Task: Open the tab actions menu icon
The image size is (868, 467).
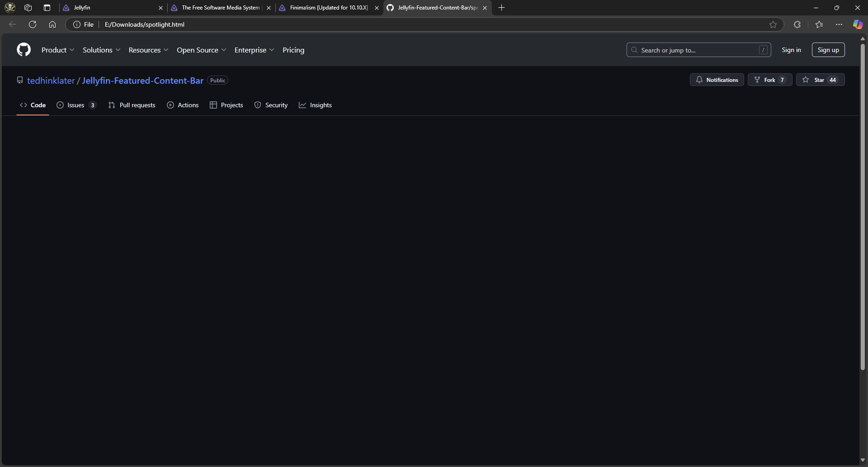Action: pyautogui.click(x=47, y=8)
